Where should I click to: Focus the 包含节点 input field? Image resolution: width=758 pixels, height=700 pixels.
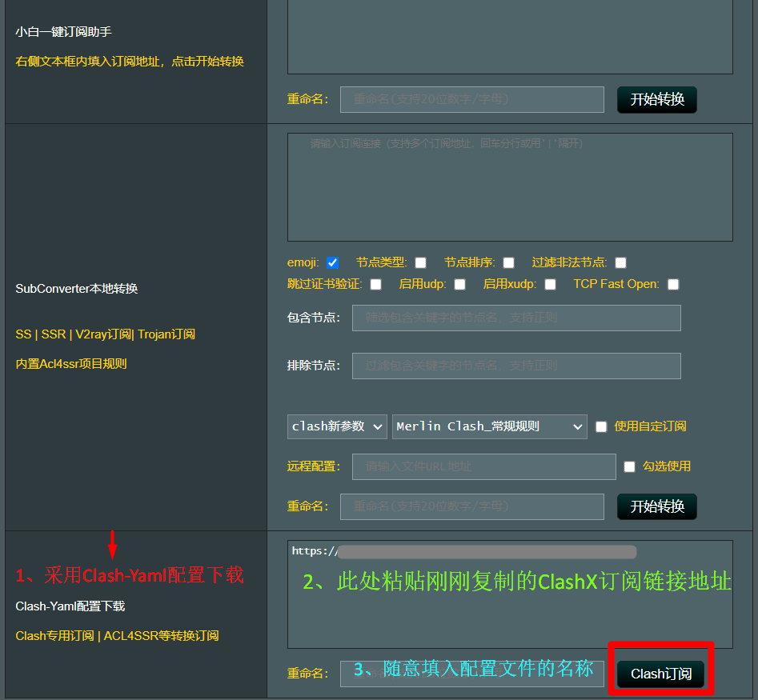click(516, 318)
